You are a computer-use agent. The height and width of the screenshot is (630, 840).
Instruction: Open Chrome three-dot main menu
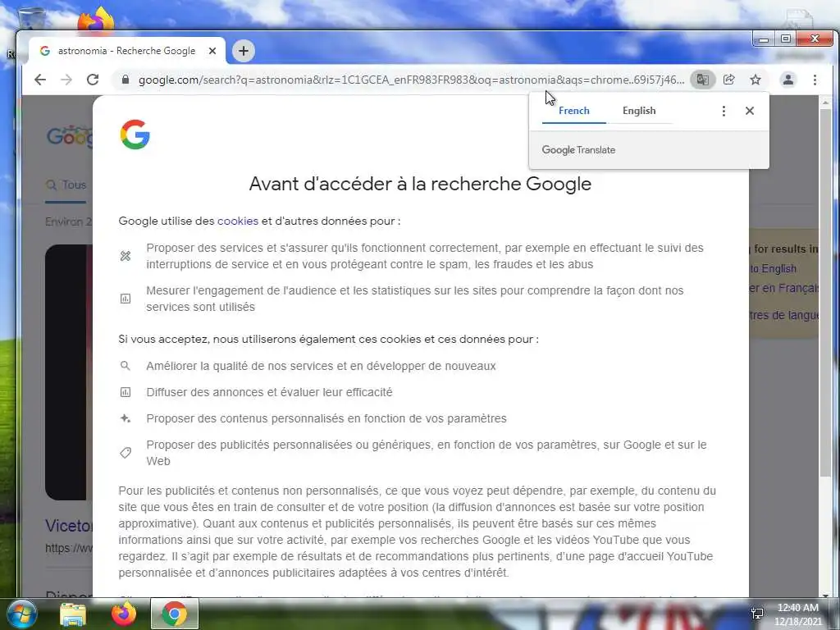[815, 80]
